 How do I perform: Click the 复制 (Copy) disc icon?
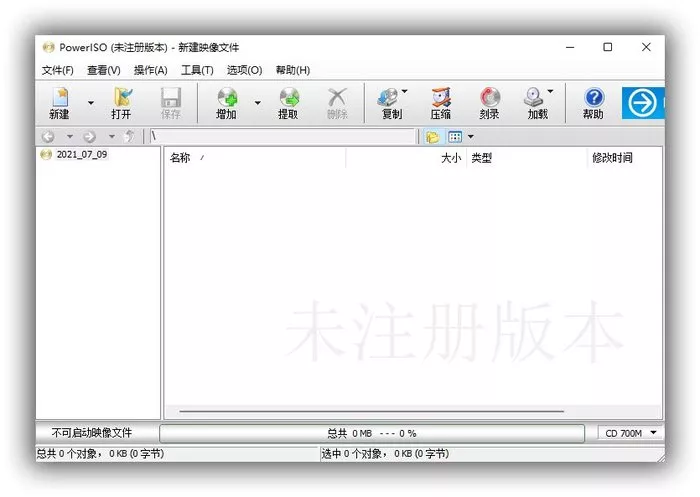pos(389,98)
